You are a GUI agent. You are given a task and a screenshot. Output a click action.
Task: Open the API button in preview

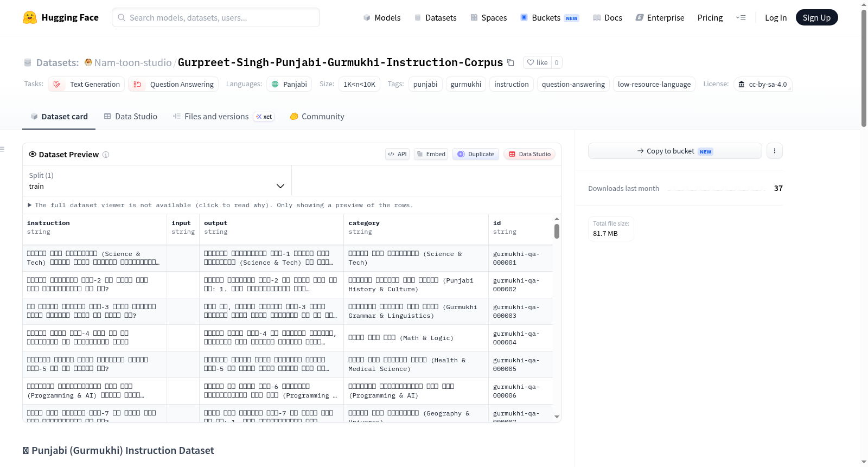click(397, 154)
